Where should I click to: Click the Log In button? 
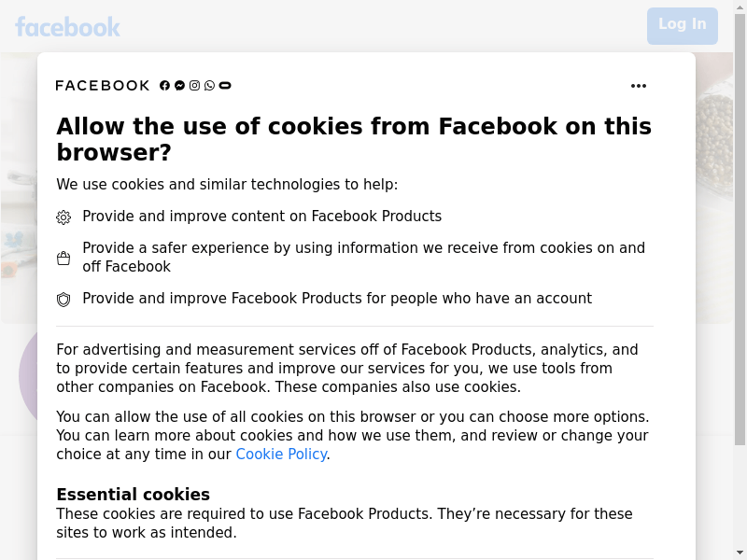[x=683, y=26]
